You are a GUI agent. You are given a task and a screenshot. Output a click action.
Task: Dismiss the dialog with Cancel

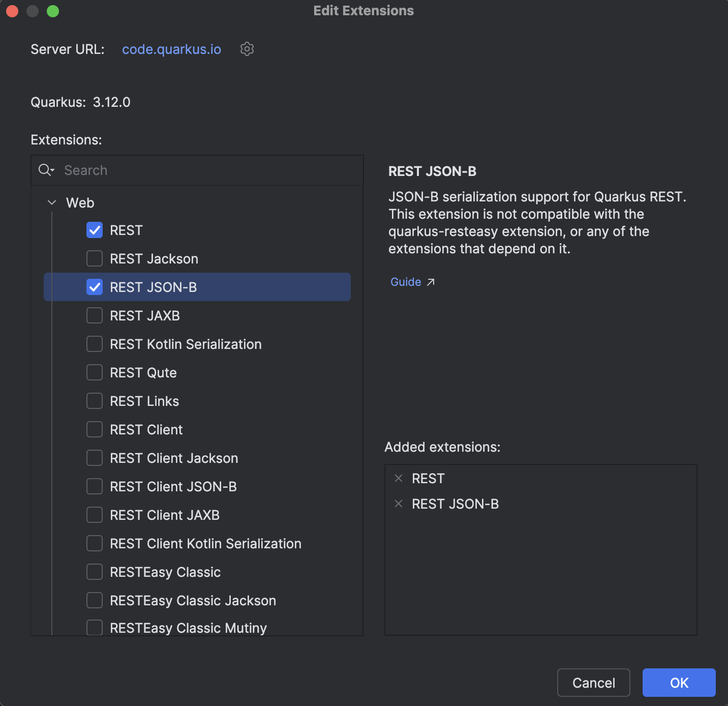[593, 683]
